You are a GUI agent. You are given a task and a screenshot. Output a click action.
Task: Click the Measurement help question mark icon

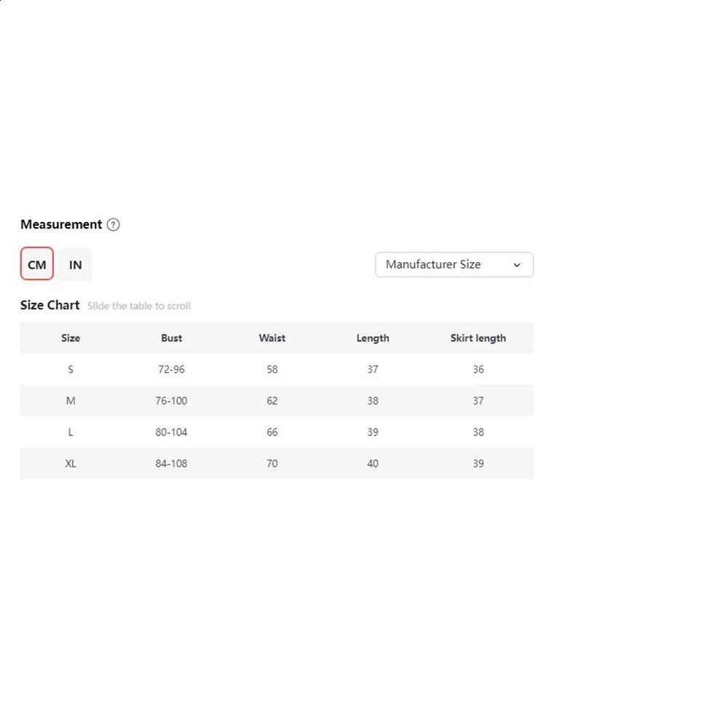tap(113, 225)
